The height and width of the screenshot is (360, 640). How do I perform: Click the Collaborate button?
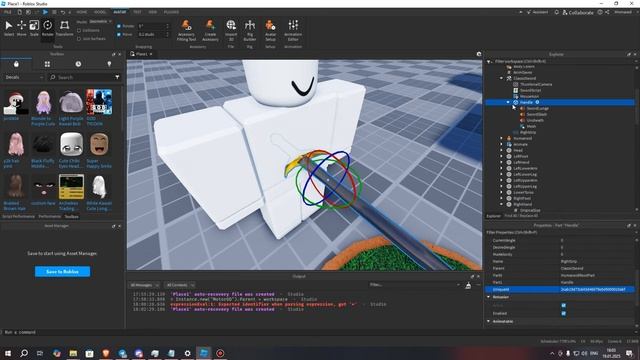(578, 12)
